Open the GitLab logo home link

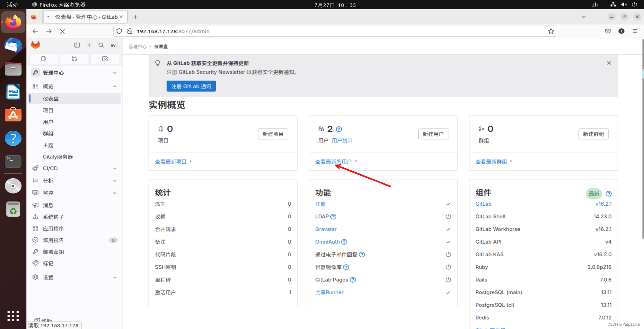[36, 45]
